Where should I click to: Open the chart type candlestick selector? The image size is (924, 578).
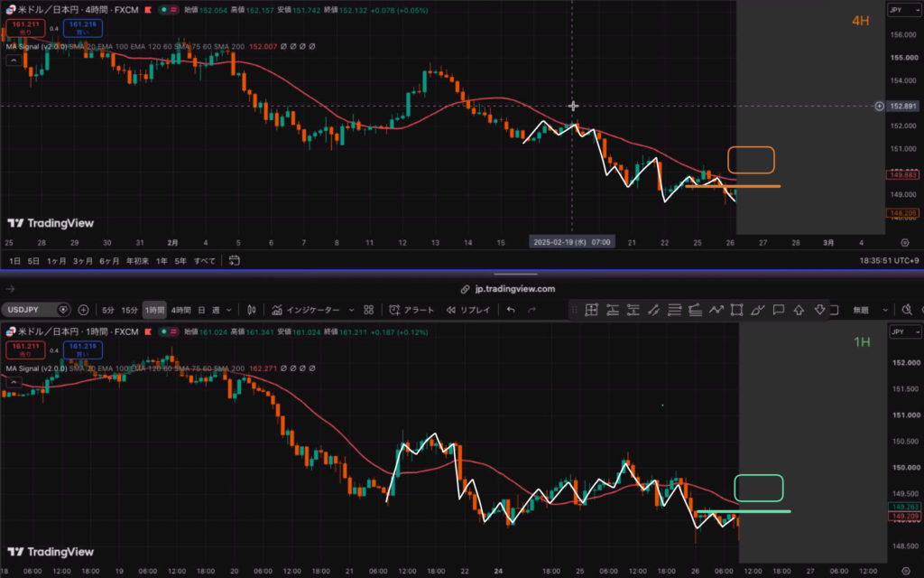(x=252, y=310)
